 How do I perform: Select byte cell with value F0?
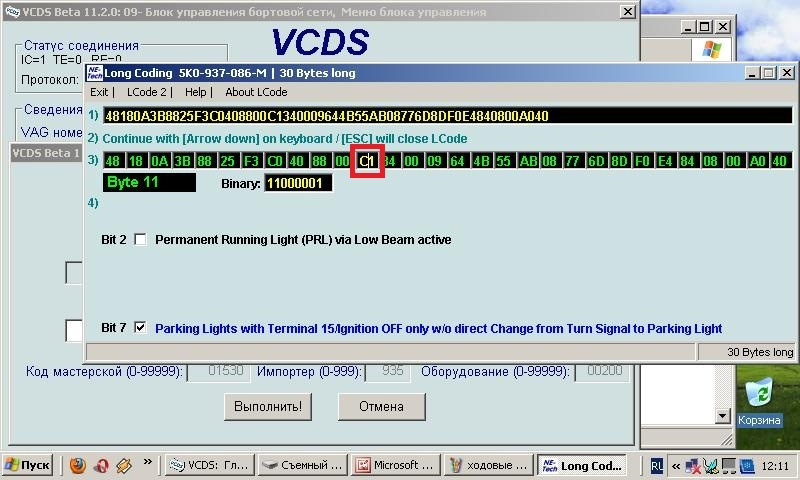pyautogui.click(x=642, y=161)
